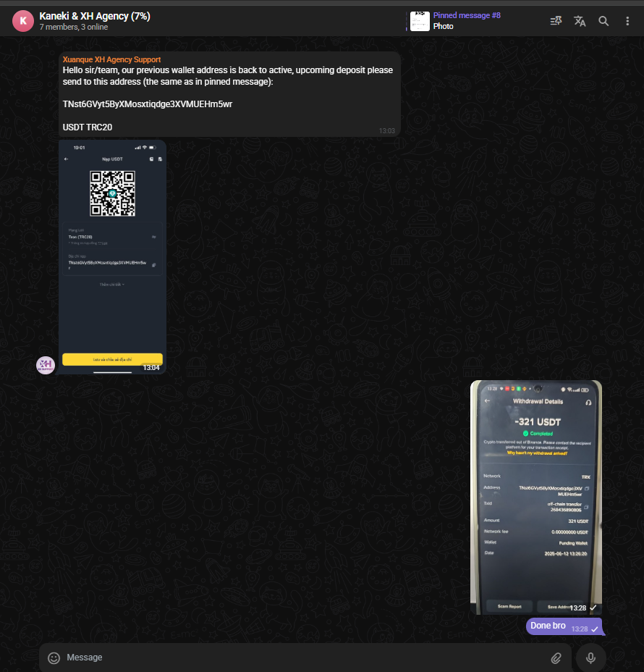Open the pinned messages list icon
The width and height of the screenshot is (644, 672).
556,21
